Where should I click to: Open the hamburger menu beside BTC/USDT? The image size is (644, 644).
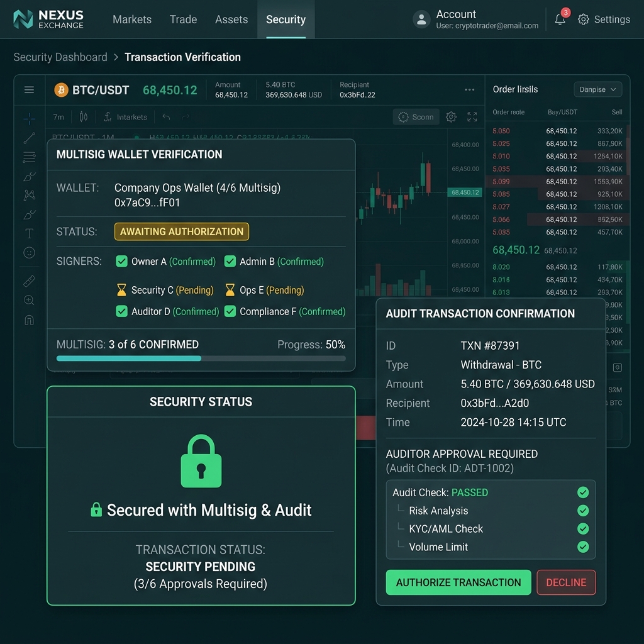[x=29, y=89]
